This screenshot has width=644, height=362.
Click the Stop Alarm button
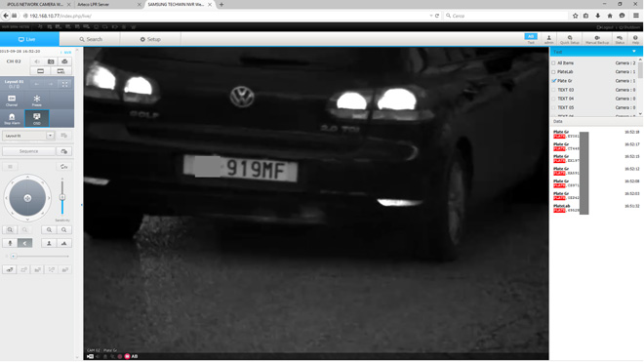(x=12, y=118)
